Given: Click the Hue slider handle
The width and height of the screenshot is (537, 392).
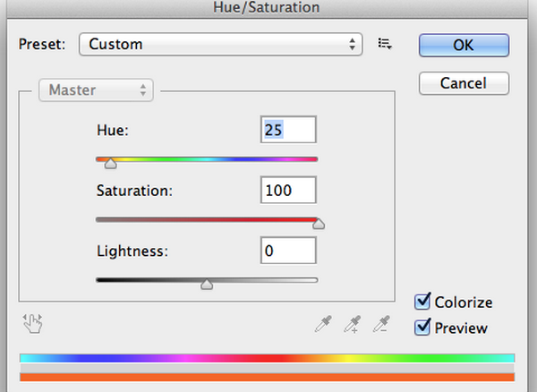Looking at the screenshot, I should (x=110, y=164).
